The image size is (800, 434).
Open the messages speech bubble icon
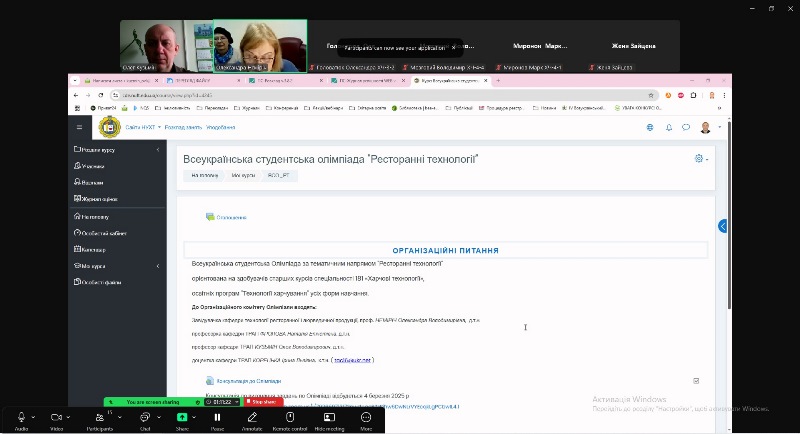pyautogui.click(x=686, y=127)
